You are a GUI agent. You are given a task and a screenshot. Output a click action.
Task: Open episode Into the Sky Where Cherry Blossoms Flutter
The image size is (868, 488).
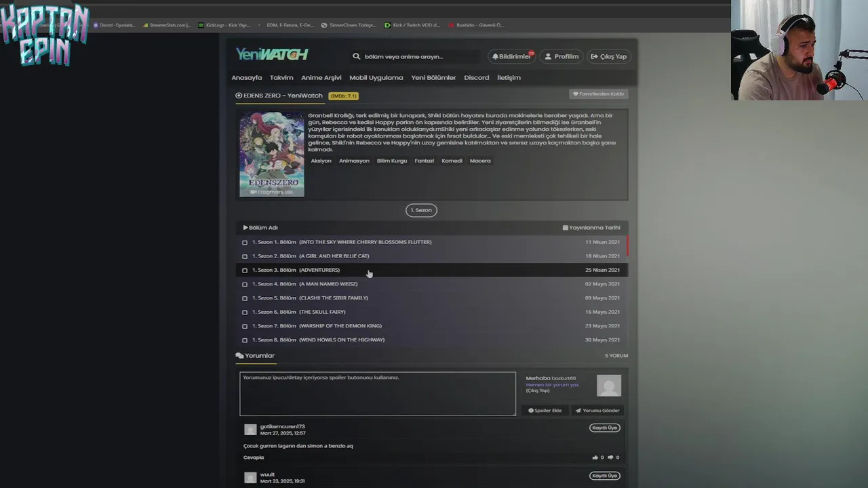coord(342,242)
